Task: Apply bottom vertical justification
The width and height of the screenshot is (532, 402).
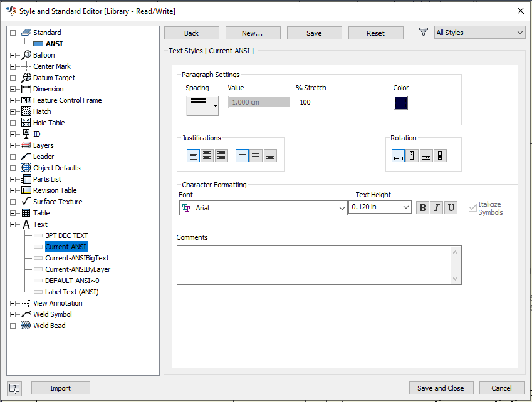Action: [269, 155]
